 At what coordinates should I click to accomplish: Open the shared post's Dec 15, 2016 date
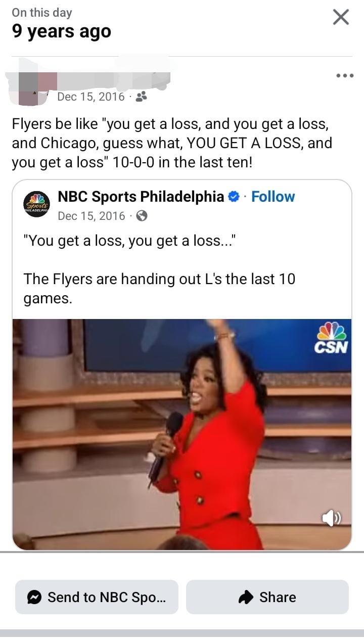tap(92, 216)
